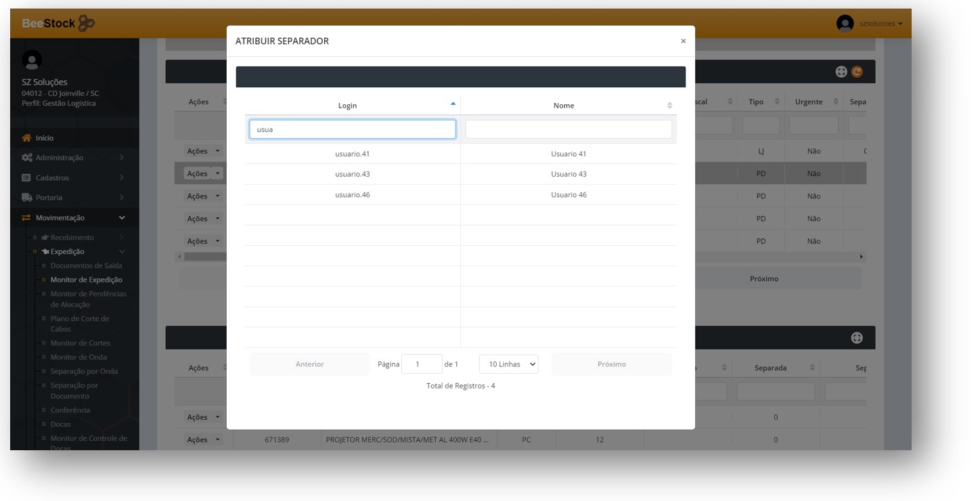
Task: Click the Nome filter input field
Action: tap(569, 129)
